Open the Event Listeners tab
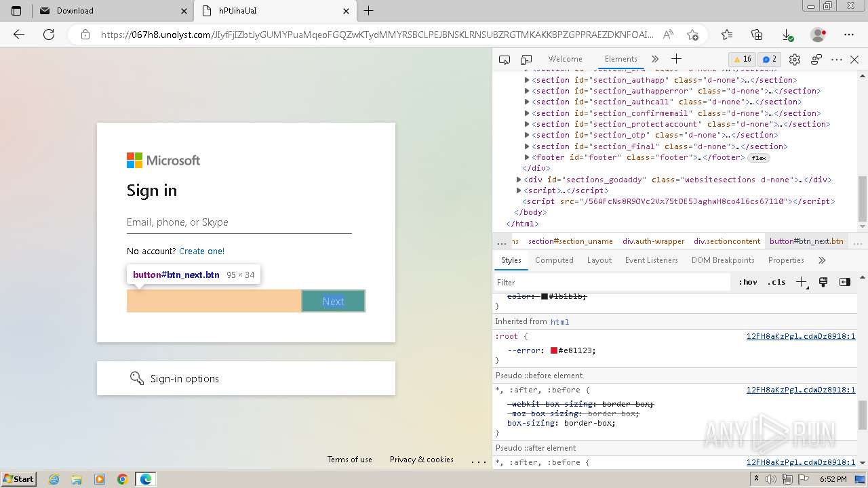Viewport: 868px width, 488px height. (x=652, y=260)
